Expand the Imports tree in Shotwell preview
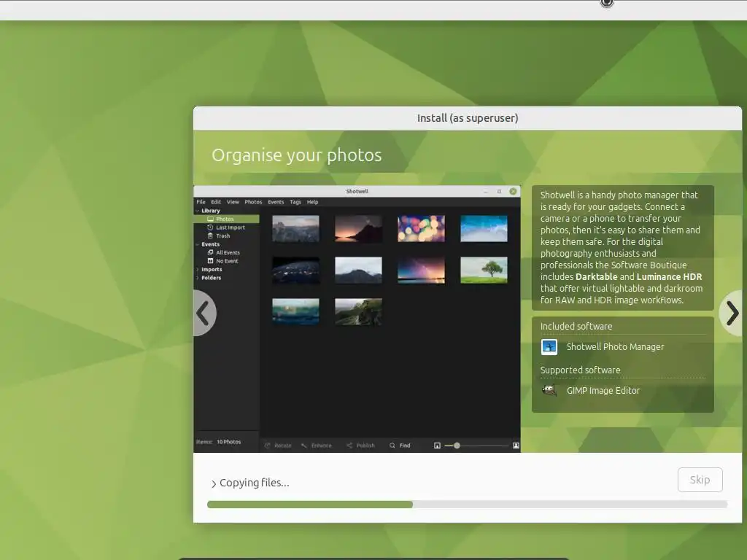The image size is (747, 560). (197, 270)
